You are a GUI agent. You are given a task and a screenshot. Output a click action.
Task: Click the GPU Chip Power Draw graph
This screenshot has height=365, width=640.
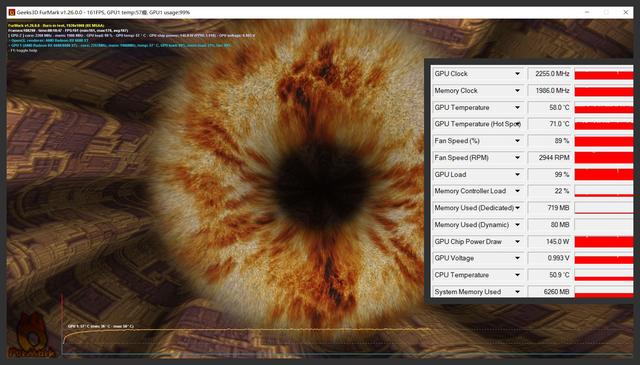click(x=604, y=242)
